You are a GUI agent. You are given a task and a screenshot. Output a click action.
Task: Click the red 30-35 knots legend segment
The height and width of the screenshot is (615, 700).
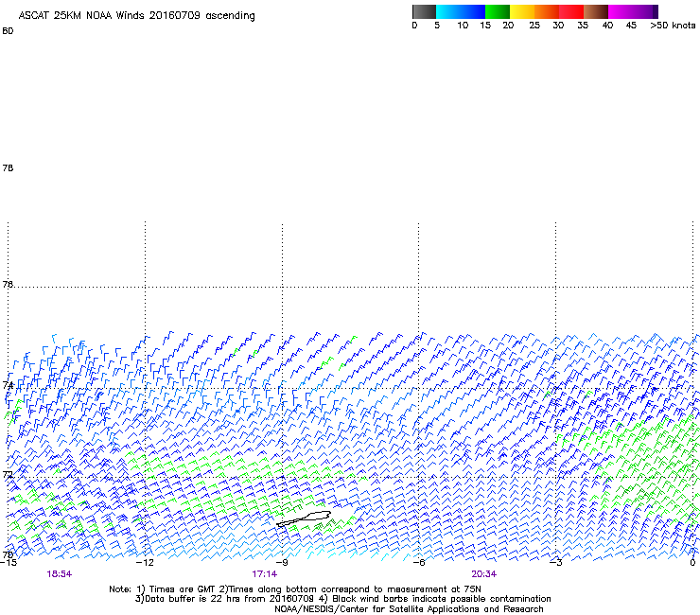[x=571, y=11]
